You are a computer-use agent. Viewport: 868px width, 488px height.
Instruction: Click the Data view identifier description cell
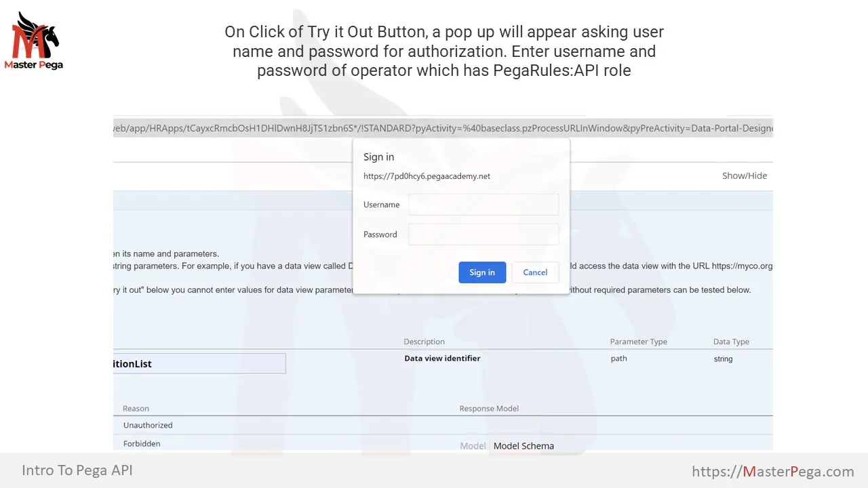coord(442,358)
